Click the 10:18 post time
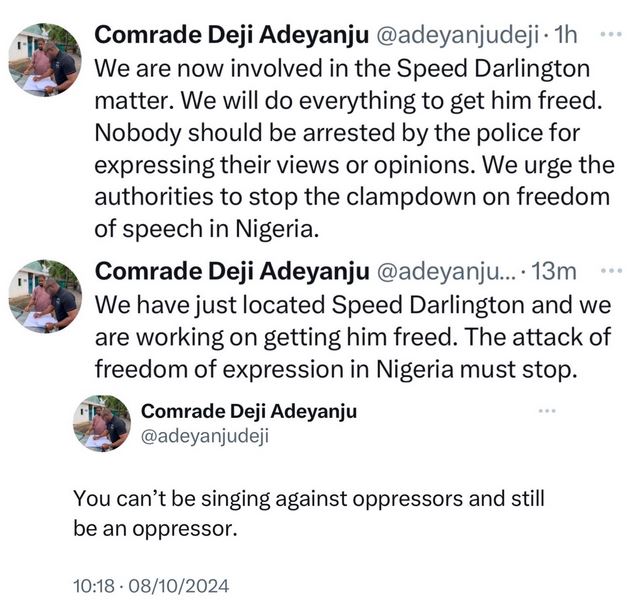 [x=93, y=584]
